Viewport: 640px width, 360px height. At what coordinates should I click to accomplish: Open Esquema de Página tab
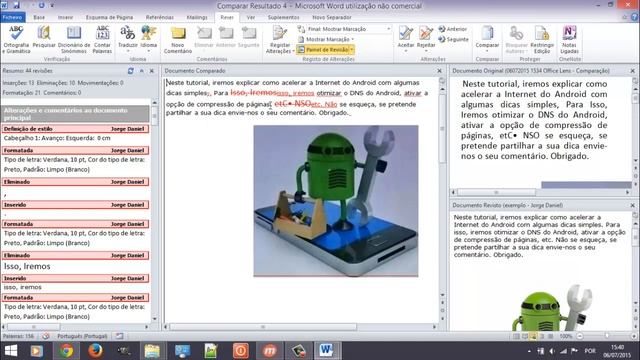(x=109, y=17)
